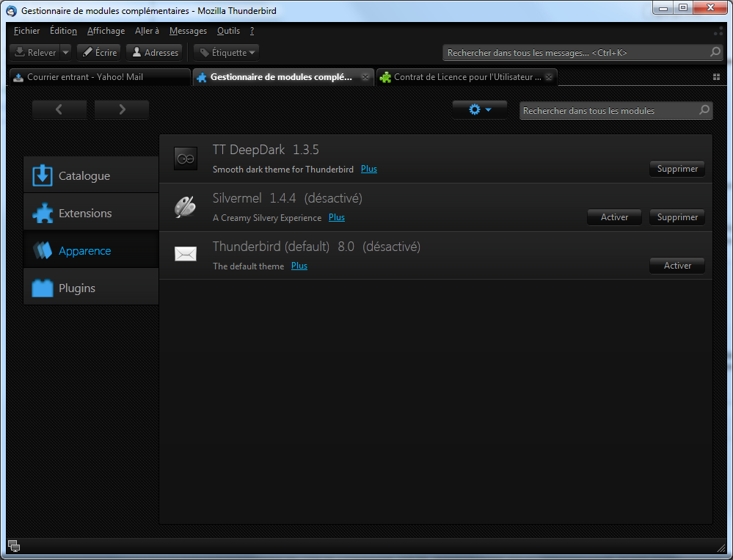The width and height of the screenshot is (733, 560).
Task: Open the list all tabs grid icon
Action: point(716,77)
